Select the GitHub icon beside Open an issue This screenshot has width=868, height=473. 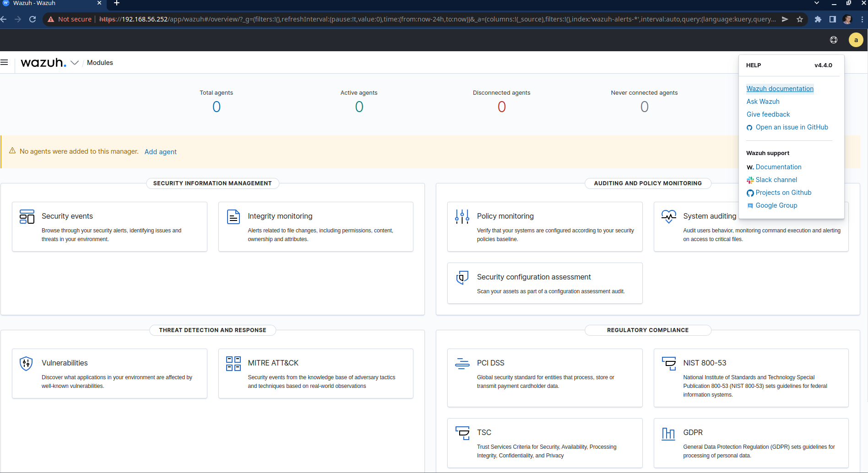[x=749, y=127]
